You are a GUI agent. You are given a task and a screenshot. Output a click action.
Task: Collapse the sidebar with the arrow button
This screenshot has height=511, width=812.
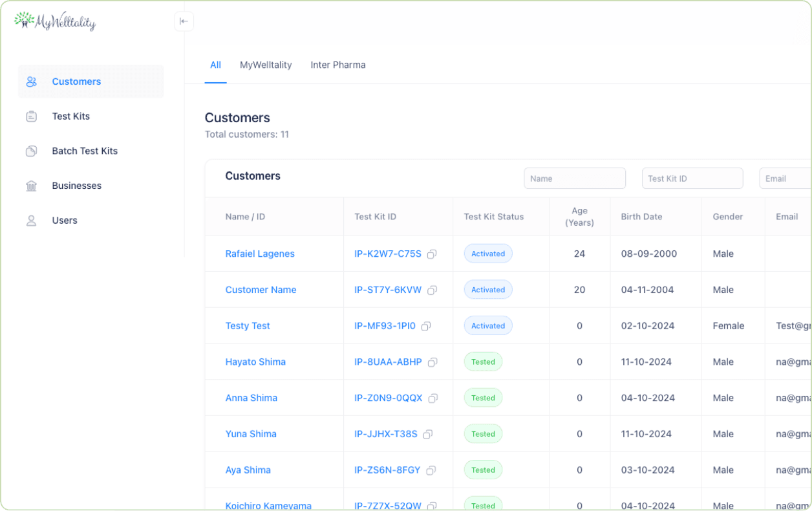pyautogui.click(x=184, y=21)
